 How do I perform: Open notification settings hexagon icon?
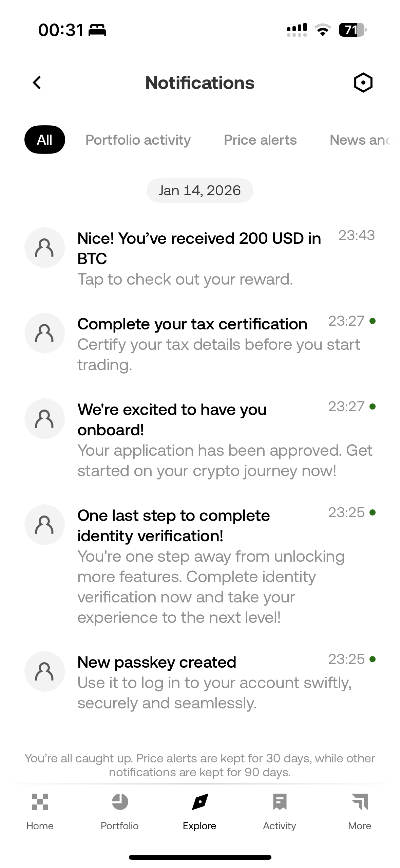click(x=363, y=83)
